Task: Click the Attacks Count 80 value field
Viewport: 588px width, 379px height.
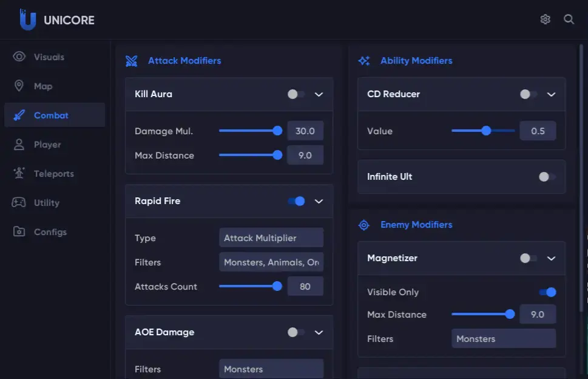Action: pos(305,286)
